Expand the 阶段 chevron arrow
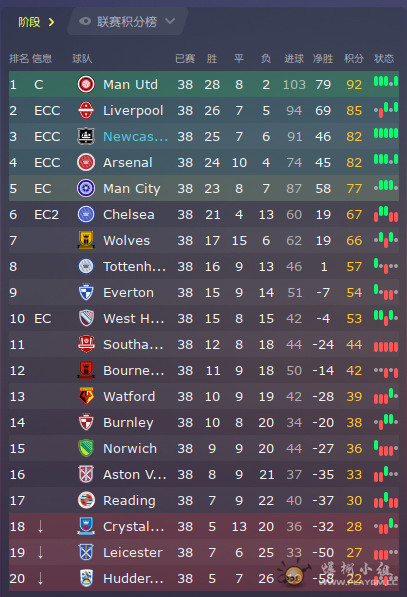This screenshot has width=407, height=597. 51,22
